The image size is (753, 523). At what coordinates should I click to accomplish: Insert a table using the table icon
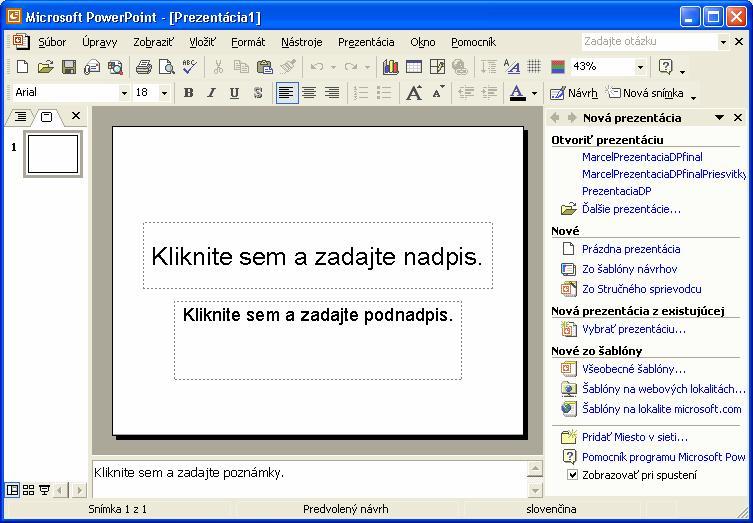(413, 67)
